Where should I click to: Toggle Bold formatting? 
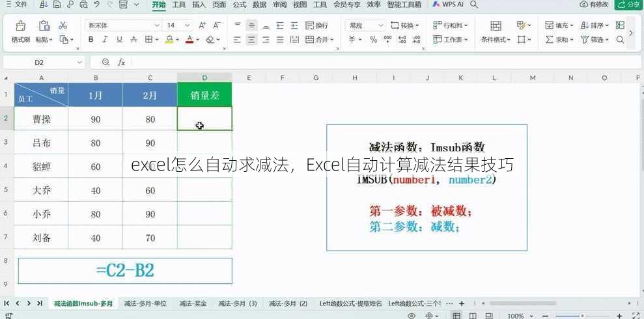91,40
